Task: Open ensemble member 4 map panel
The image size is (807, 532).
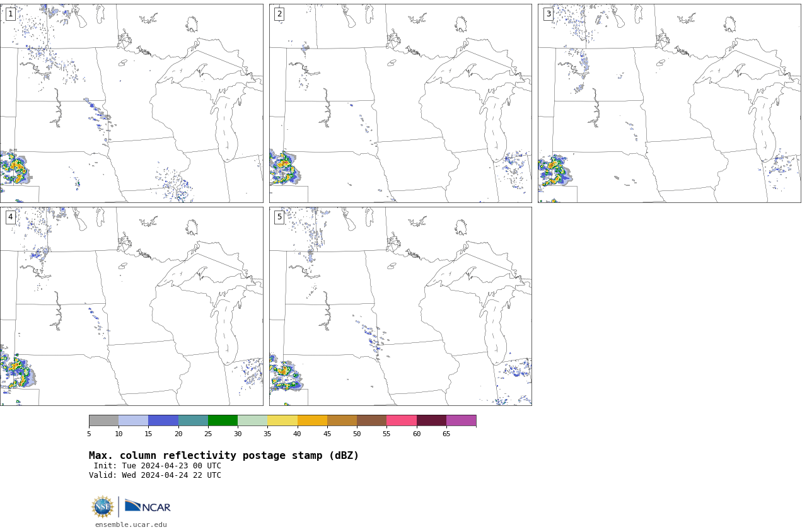Action: tap(131, 306)
